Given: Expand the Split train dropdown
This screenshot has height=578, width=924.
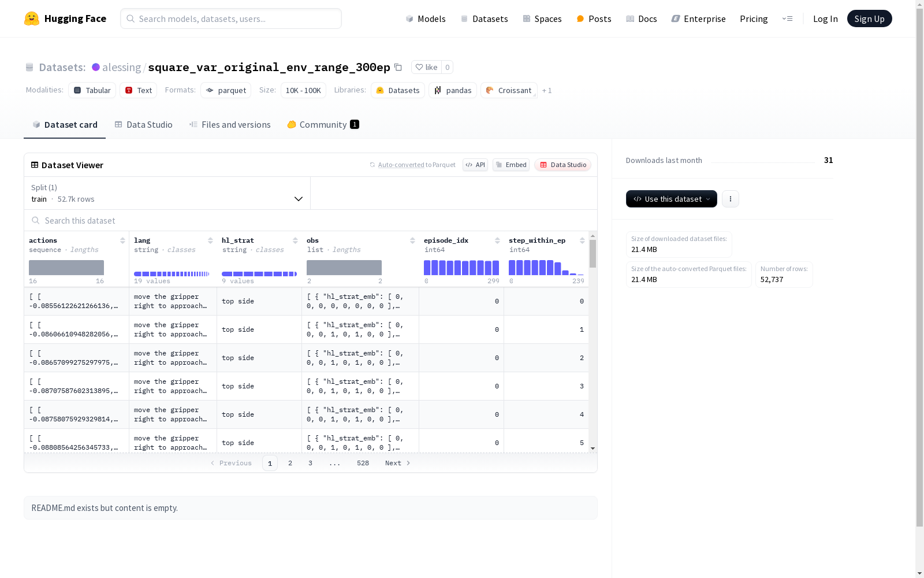Looking at the screenshot, I should pyautogui.click(x=167, y=193).
